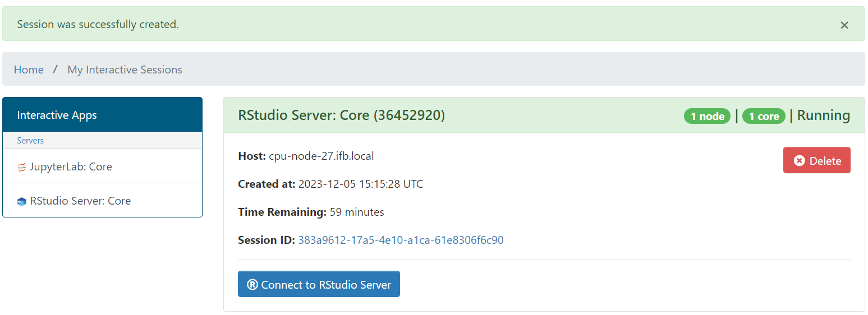Click host name cpu-node-27.ifb.local
The height and width of the screenshot is (315, 868).
(322, 156)
